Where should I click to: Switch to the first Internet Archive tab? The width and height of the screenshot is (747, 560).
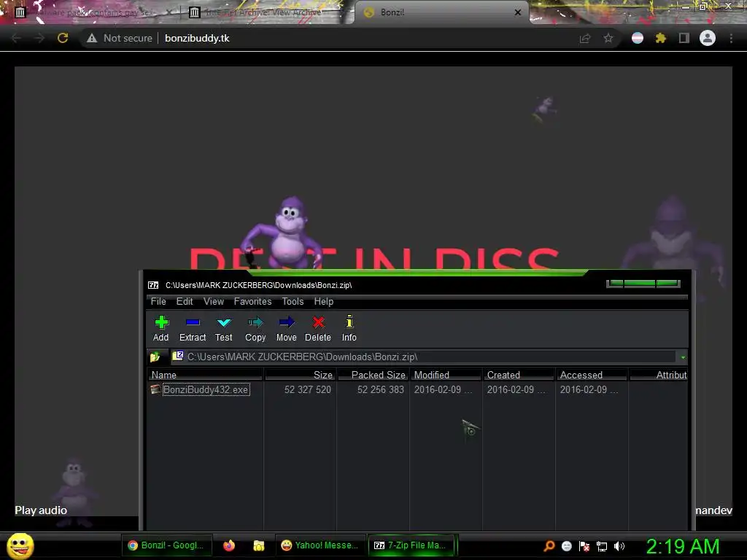click(93, 12)
